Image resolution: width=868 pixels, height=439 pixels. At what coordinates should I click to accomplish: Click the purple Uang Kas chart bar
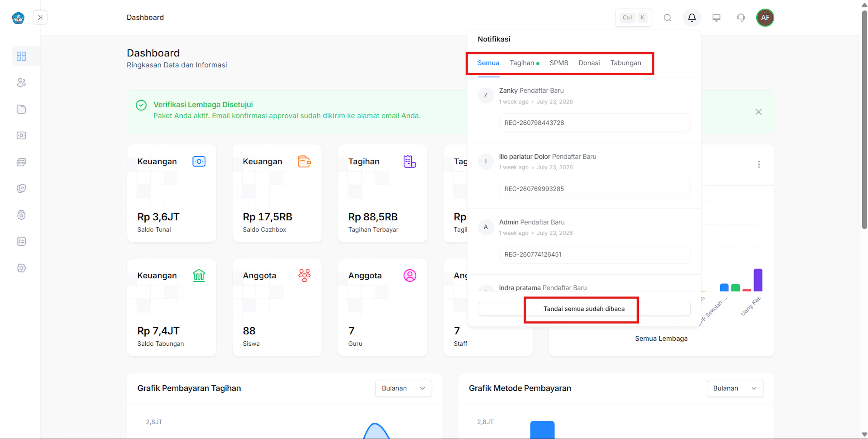(758, 280)
